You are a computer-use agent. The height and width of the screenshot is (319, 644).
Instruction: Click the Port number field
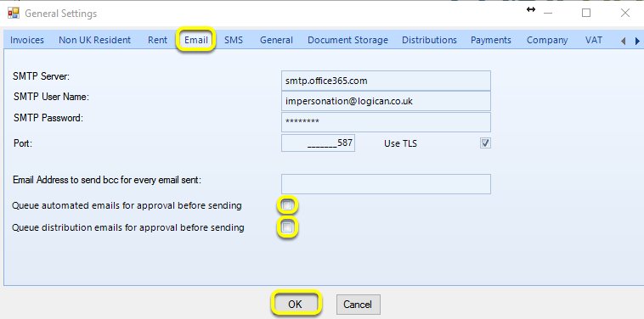[x=318, y=143]
